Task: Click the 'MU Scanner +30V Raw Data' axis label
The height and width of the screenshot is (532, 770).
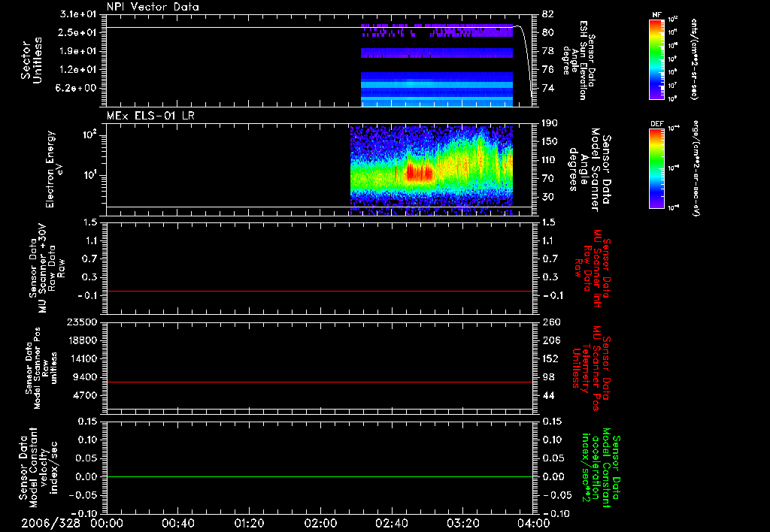Action: click(x=46, y=268)
